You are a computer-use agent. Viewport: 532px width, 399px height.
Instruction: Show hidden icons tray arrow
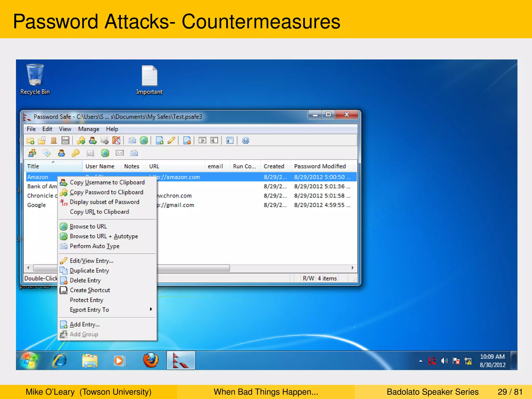point(421,361)
